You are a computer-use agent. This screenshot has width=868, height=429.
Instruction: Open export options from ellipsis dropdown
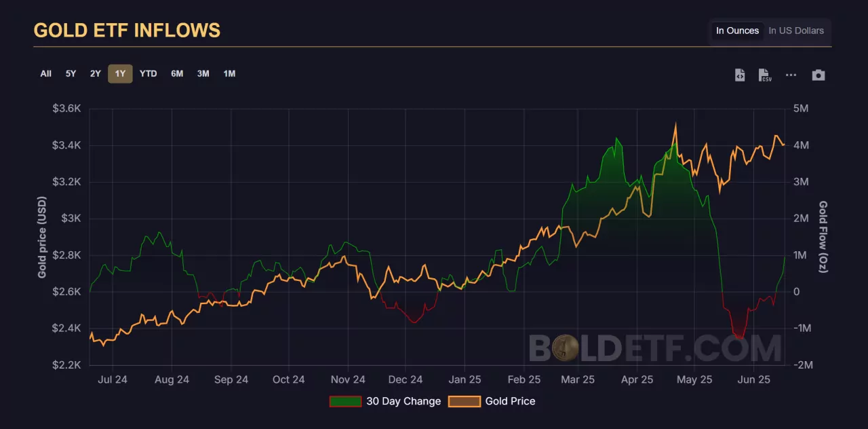(791, 75)
